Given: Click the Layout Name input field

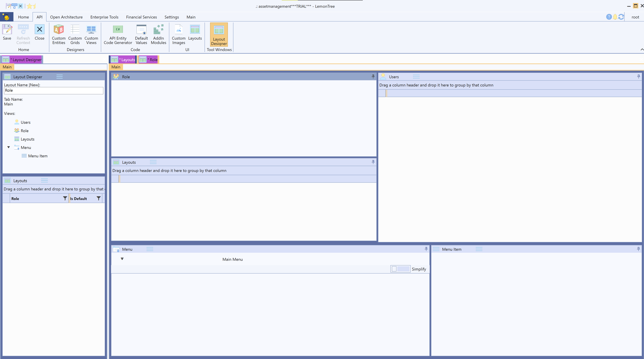Looking at the screenshot, I should [x=54, y=91].
